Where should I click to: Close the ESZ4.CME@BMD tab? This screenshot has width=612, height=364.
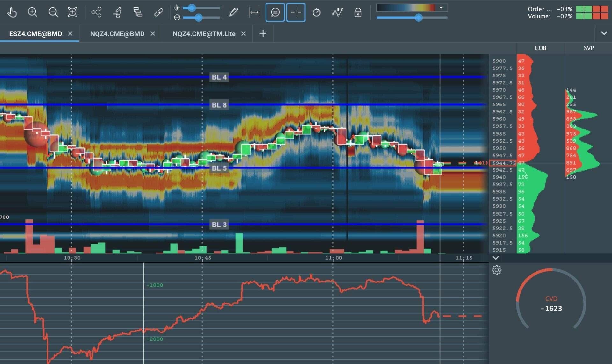pos(70,33)
